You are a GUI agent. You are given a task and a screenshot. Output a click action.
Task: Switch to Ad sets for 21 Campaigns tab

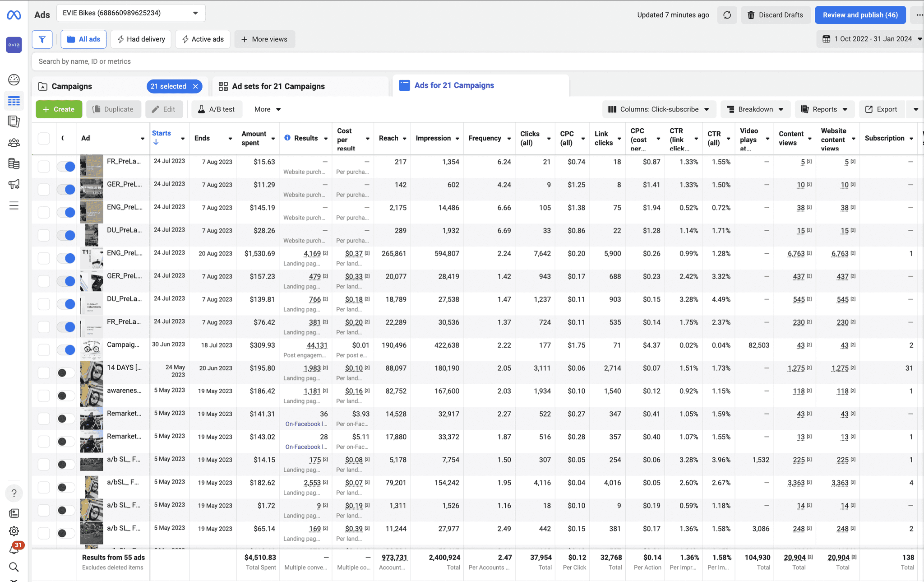tap(278, 86)
